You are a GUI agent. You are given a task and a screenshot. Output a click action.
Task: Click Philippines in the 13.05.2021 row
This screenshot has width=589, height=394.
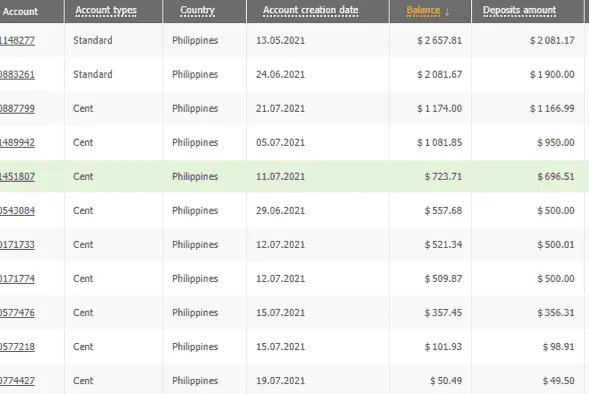coord(195,41)
